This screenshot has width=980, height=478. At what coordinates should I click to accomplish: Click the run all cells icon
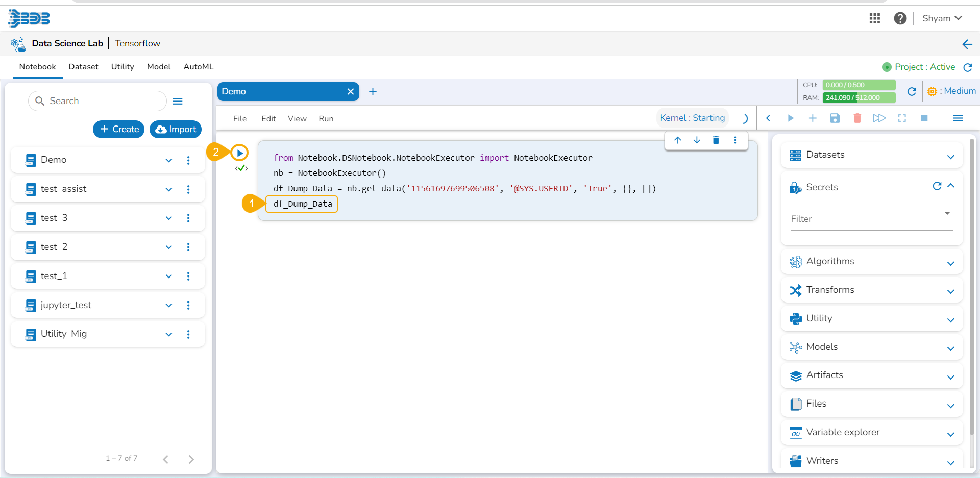click(x=879, y=118)
